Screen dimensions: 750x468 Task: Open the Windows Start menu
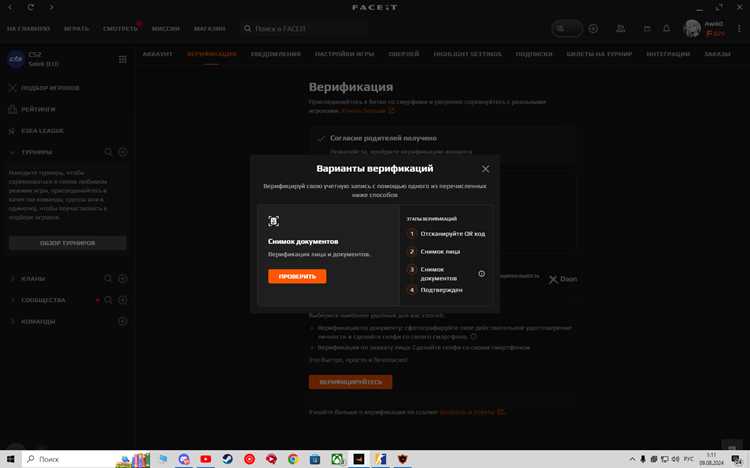10,459
